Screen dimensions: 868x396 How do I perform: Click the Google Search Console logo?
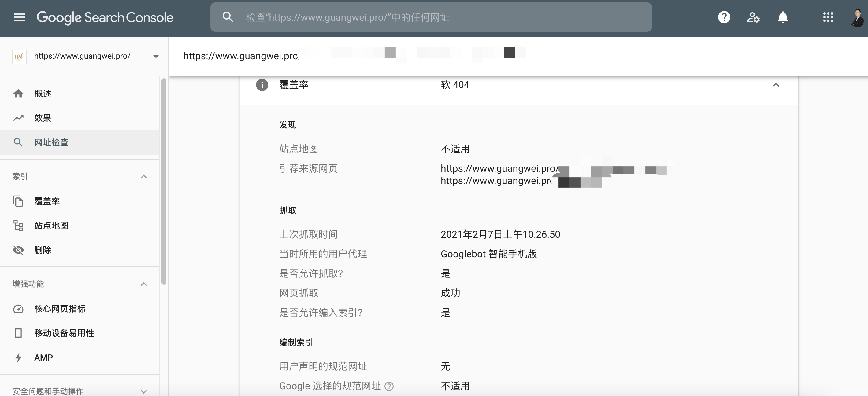pos(105,17)
